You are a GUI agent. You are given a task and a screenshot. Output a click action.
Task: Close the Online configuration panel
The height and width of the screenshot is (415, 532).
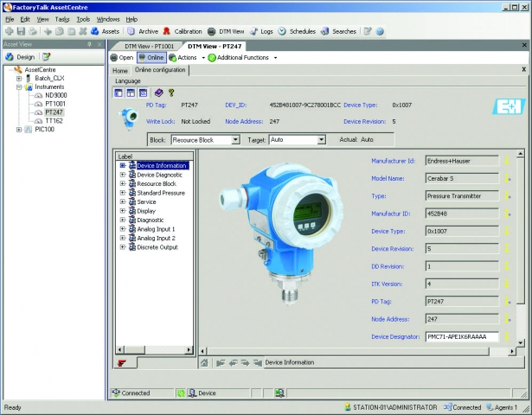524,69
